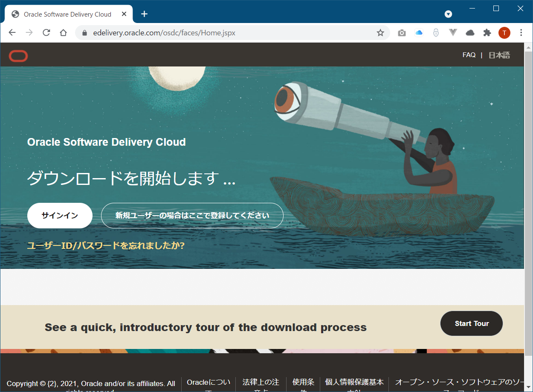Click the browser forward arrow
This screenshot has height=392, width=533.
pos(29,33)
